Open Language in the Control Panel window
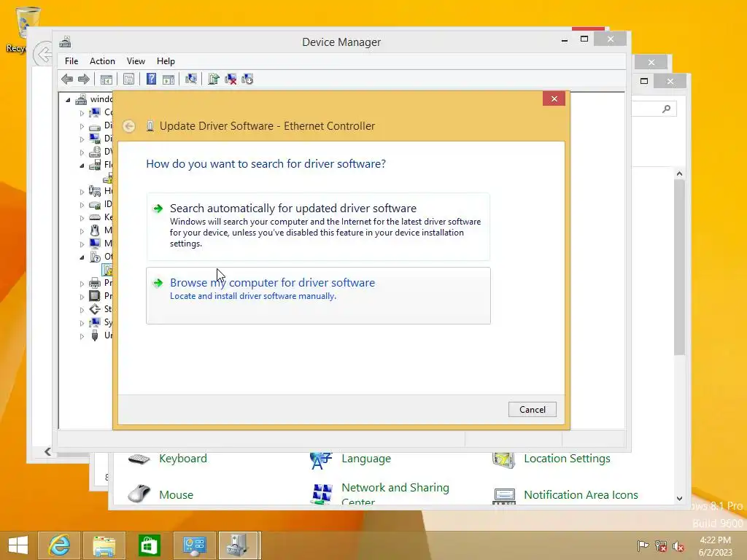The image size is (747, 560). (366, 459)
